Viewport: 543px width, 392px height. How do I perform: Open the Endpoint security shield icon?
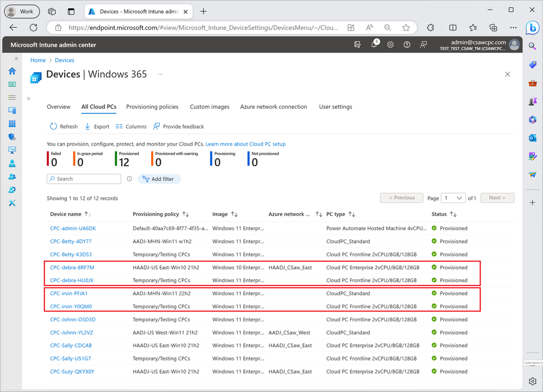[12, 137]
